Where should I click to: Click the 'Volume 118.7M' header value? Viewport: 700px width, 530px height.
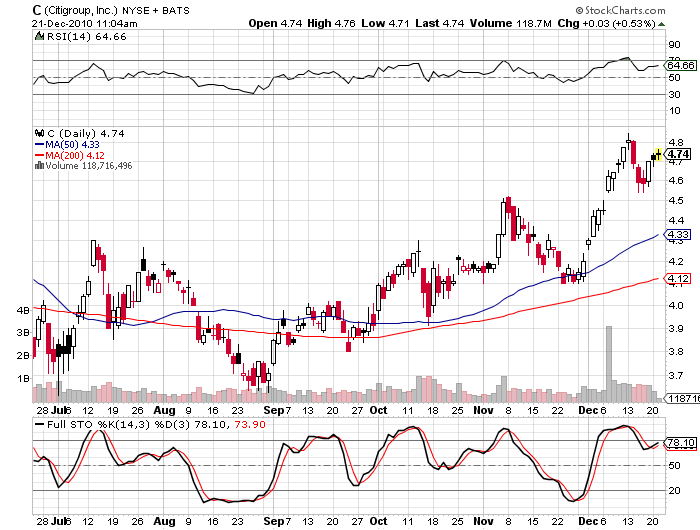tap(510, 23)
